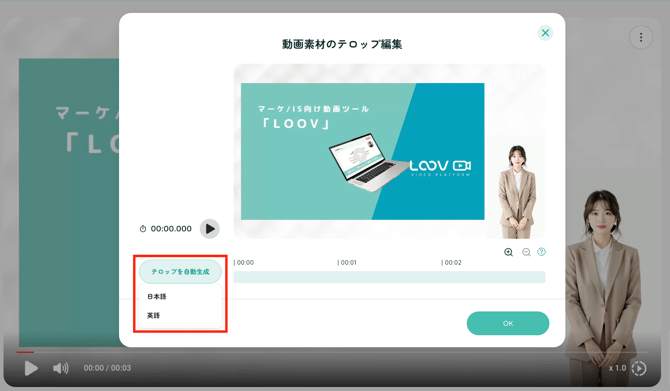Click the 動画素材のテロップ編集 title
The height and width of the screenshot is (391, 670).
(x=342, y=44)
